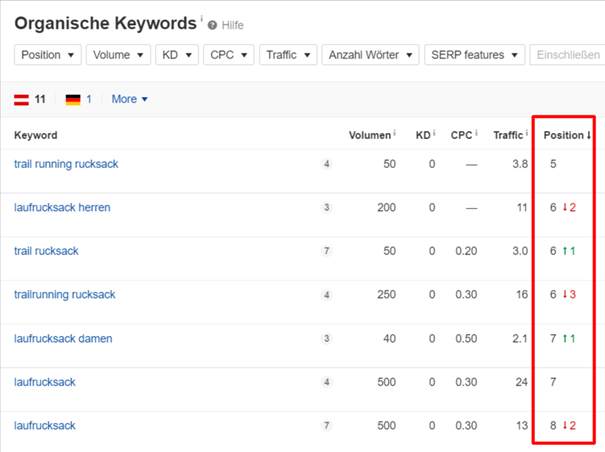Screen dimensions: 605x452
Task: Click SERP badge 4 in laufrucksack row with traffic 24
Action: pyautogui.click(x=326, y=382)
